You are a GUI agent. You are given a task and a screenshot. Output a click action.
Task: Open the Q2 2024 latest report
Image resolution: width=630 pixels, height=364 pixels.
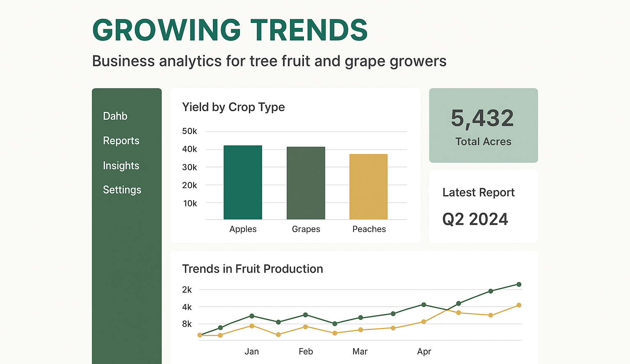pos(475,219)
